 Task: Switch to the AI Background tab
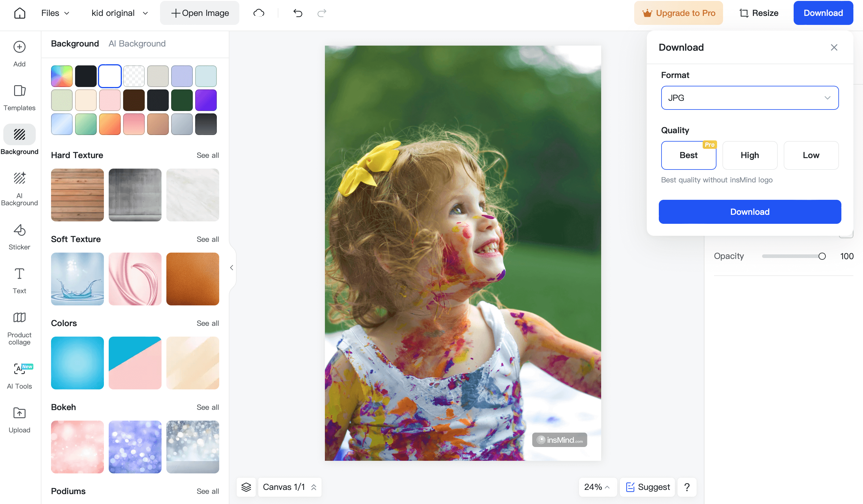pyautogui.click(x=137, y=43)
